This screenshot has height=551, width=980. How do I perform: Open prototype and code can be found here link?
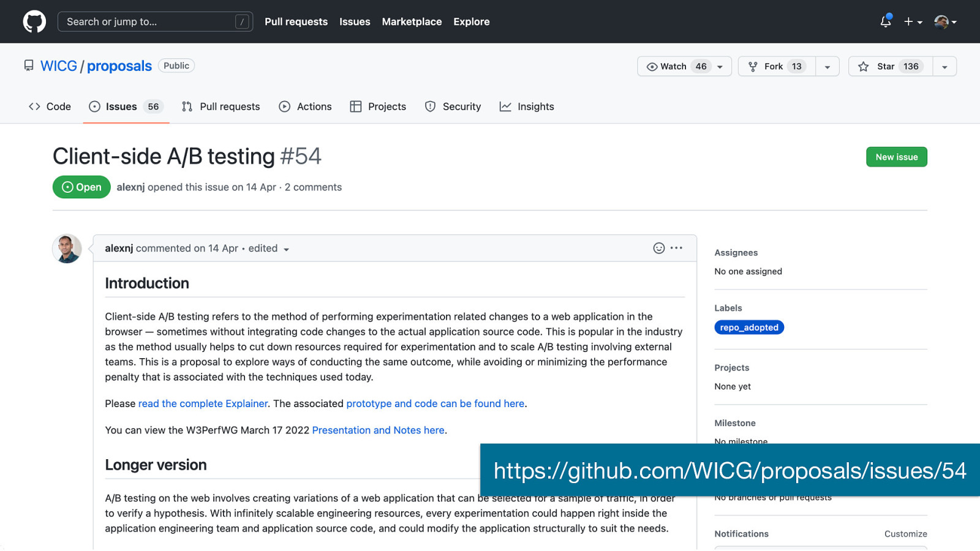pos(435,403)
